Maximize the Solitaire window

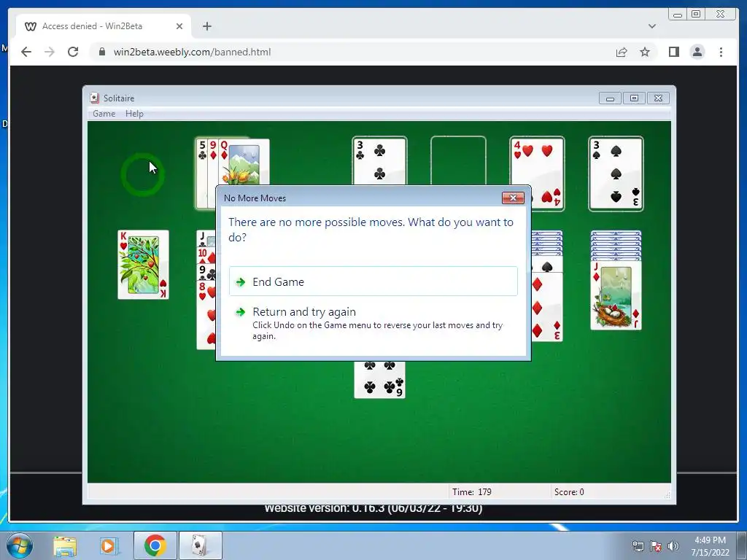click(x=634, y=98)
